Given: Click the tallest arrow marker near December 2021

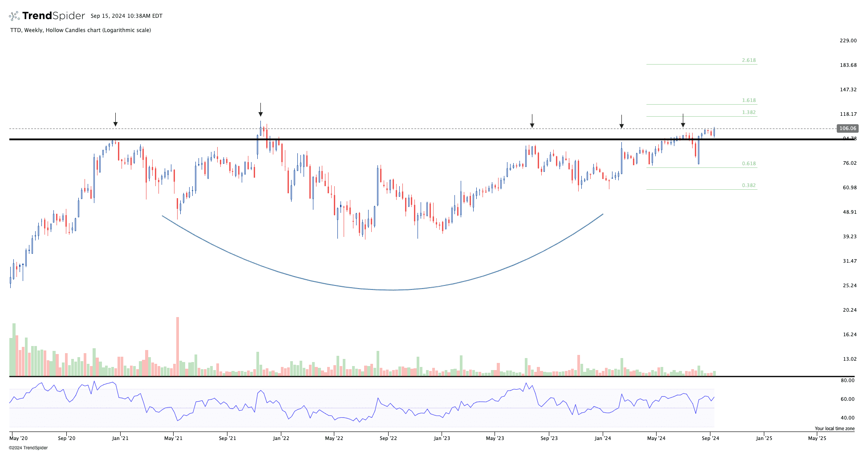Looking at the screenshot, I should [x=260, y=110].
